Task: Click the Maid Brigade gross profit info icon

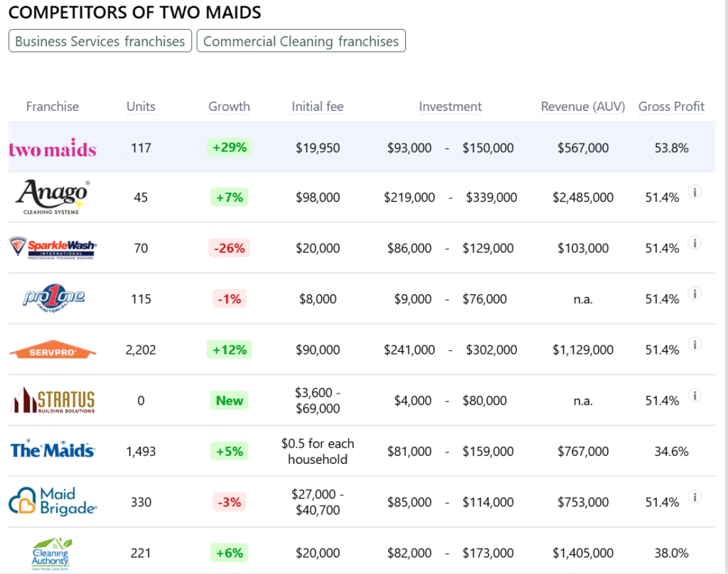Action: coord(695,497)
